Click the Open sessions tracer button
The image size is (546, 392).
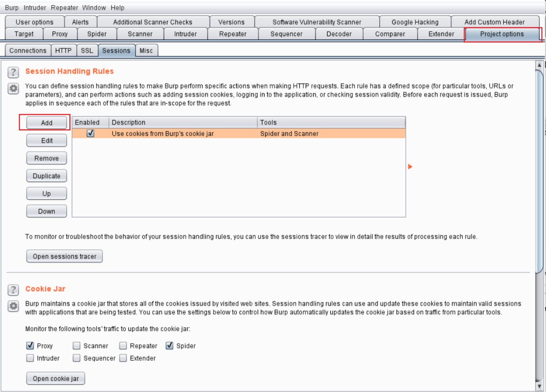[64, 256]
